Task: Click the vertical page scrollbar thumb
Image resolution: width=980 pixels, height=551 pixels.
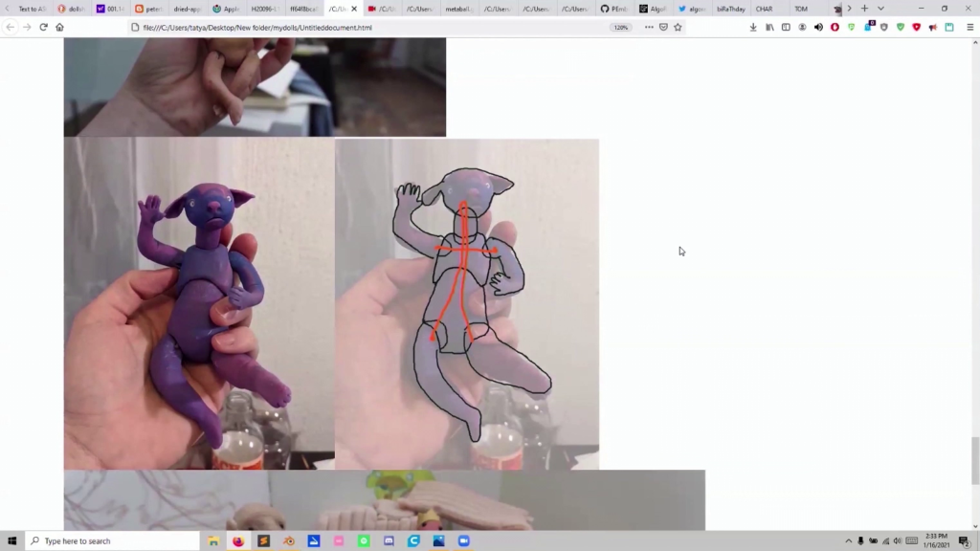Action: point(975,461)
